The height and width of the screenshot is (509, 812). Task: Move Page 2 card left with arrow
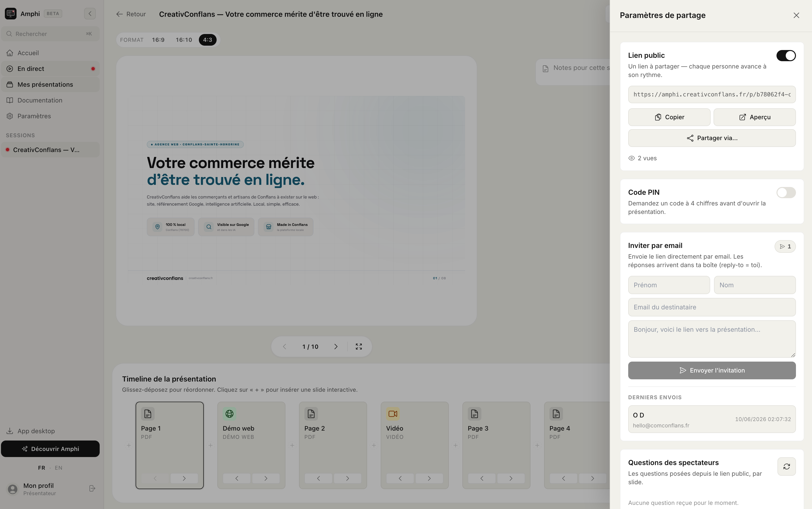(x=318, y=478)
